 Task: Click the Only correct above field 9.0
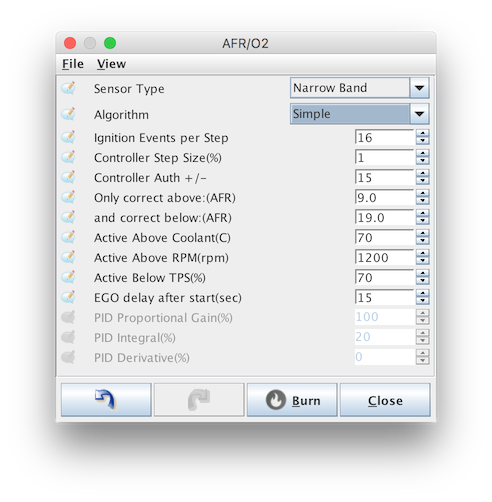(x=385, y=197)
